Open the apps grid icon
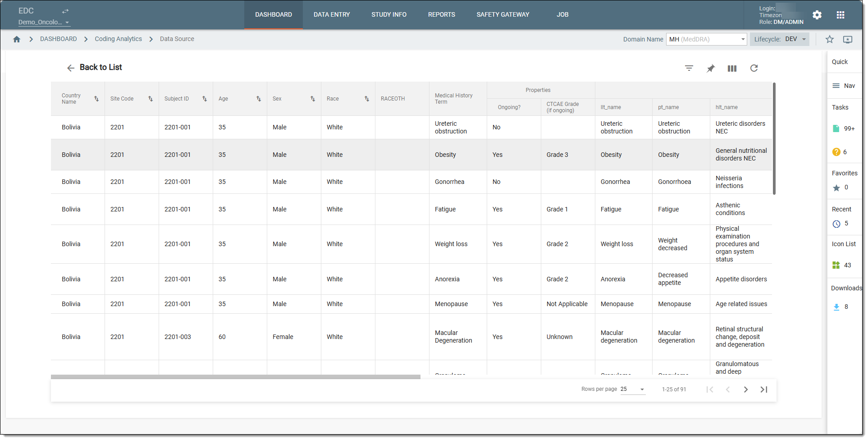Viewport: 868px width, 440px height. pyautogui.click(x=840, y=15)
